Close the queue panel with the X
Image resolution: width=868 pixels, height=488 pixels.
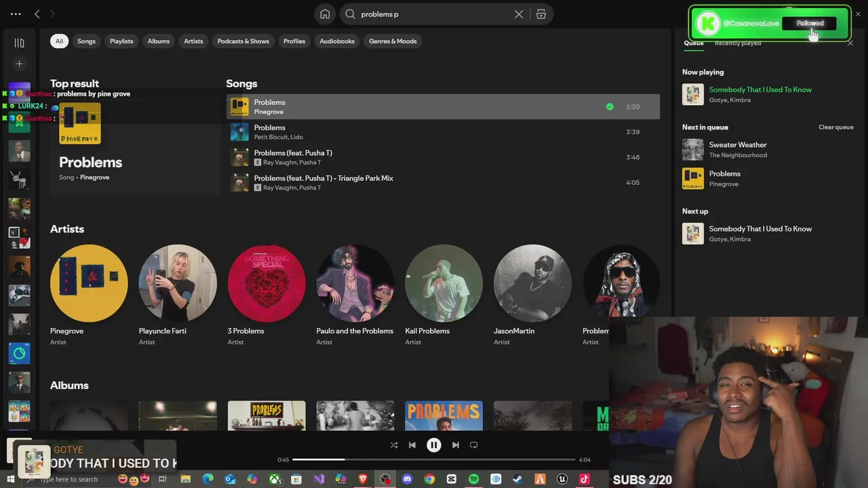pyautogui.click(x=850, y=43)
